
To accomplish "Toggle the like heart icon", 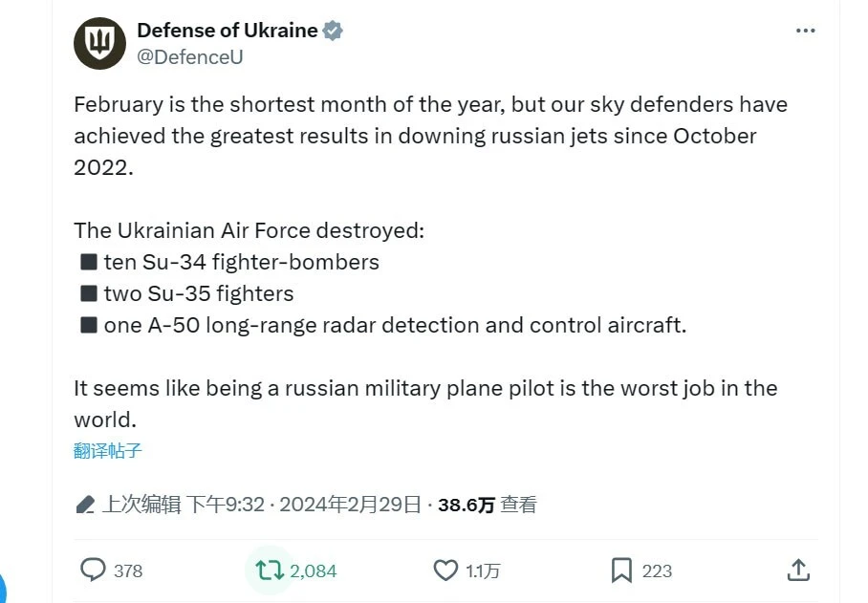I will point(445,571).
